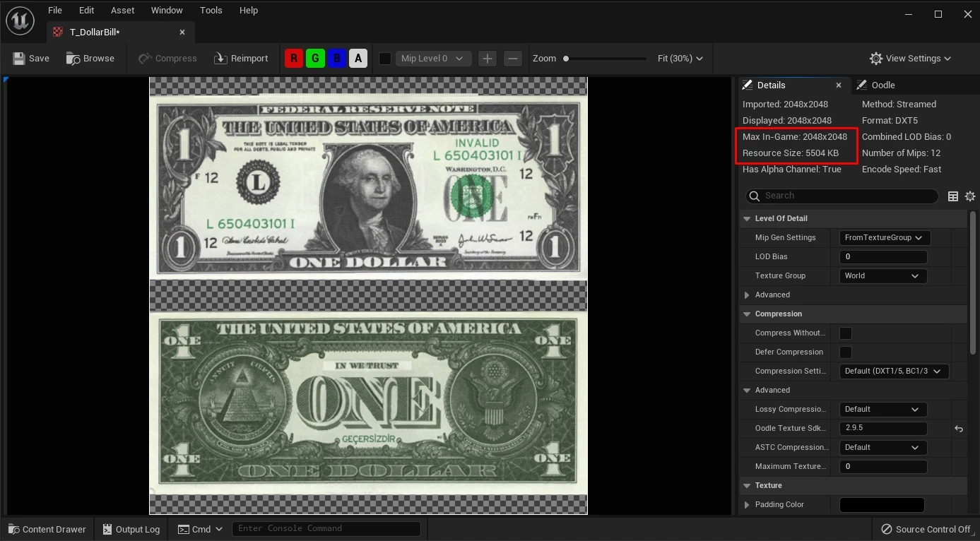Screen dimensions: 980x541
Task: Click the Unreal Engine logo icon
Action: point(20,20)
